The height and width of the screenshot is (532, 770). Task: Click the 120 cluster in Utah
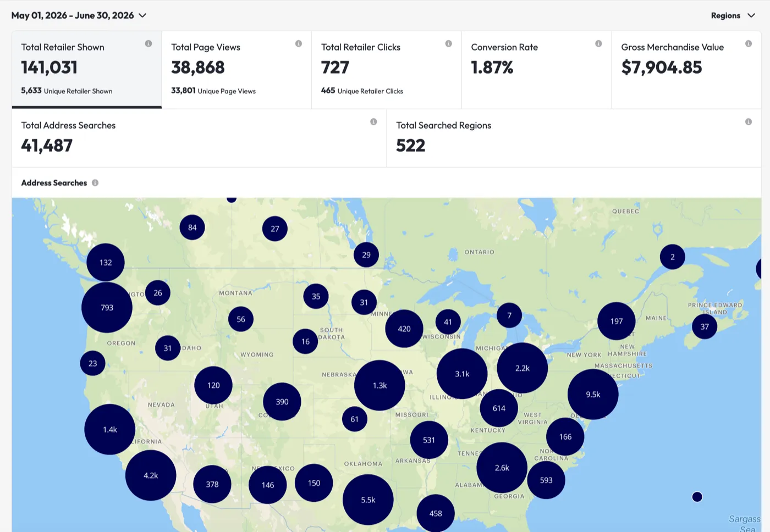[213, 385]
